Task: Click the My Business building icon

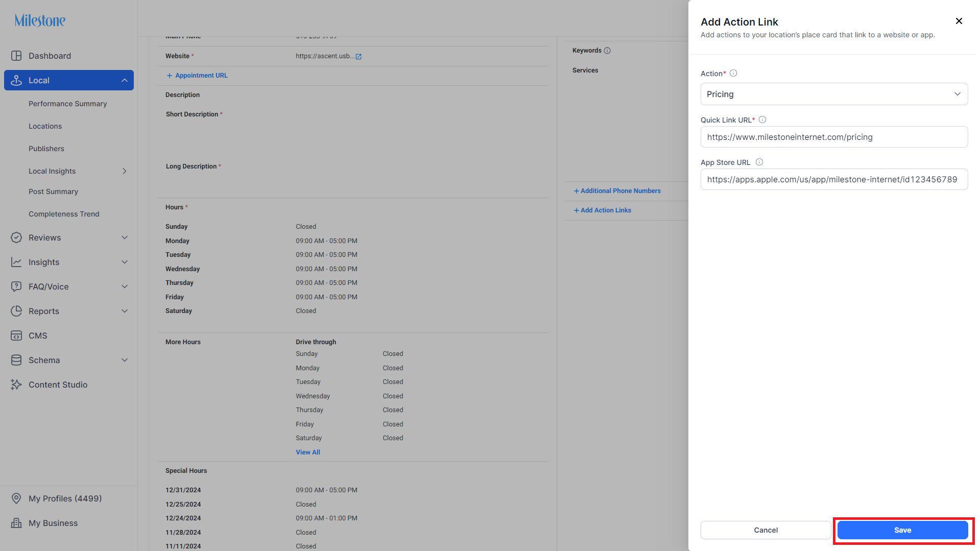Action: point(16,523)
